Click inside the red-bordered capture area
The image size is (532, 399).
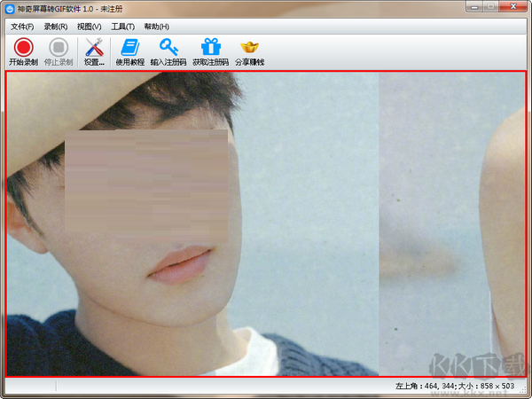tap(266, 222)
